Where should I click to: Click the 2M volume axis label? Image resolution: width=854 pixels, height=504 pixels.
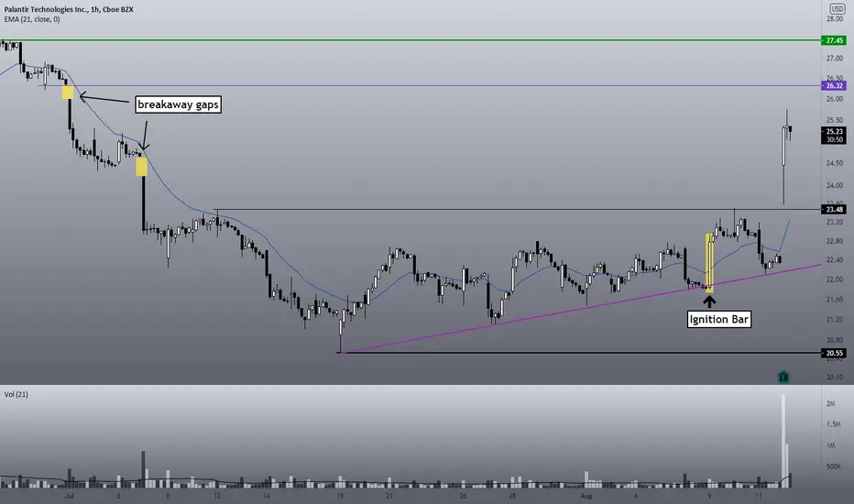pos(830,404)
